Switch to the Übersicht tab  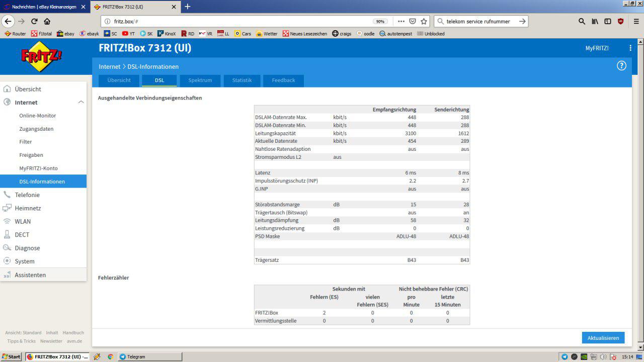(119, 80)
